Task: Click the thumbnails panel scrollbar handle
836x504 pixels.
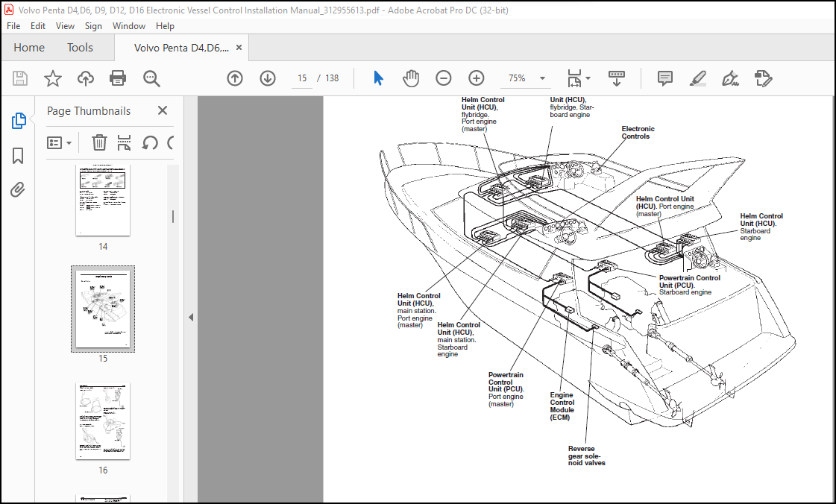Action: click(x=173, y=216)
